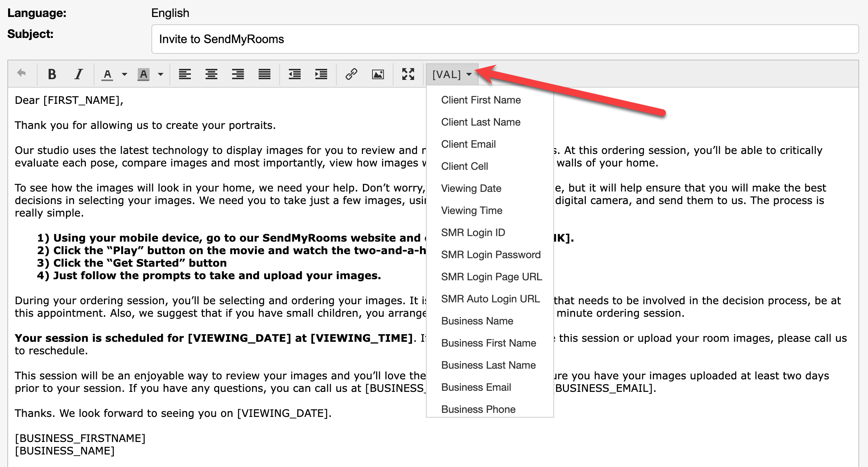Viewport: 868px width, 467px height.
Task: Toggle bold formatting
Action: pyautogui.click(x=52, y=74)
